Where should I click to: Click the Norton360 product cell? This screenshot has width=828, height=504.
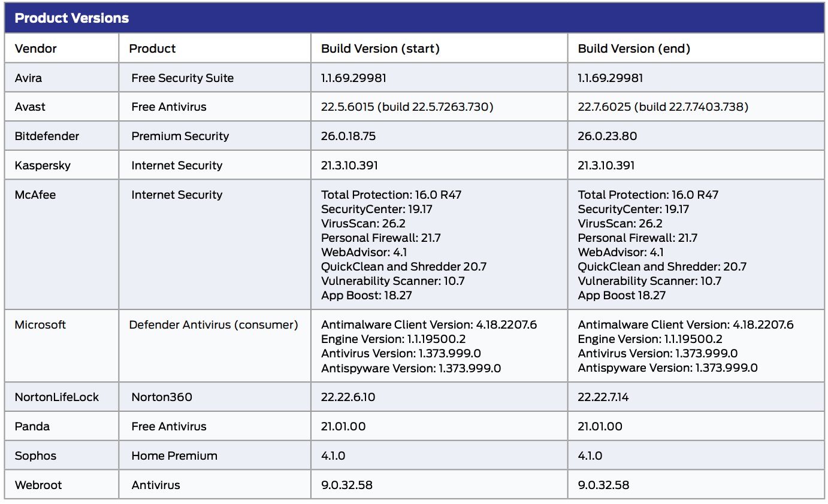click(x=162, y=397)
